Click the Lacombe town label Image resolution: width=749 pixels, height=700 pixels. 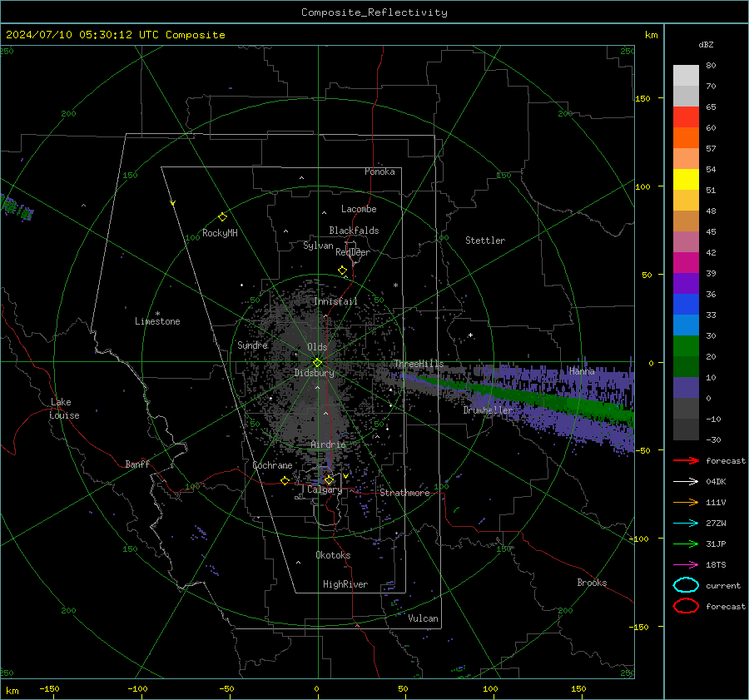359,209
